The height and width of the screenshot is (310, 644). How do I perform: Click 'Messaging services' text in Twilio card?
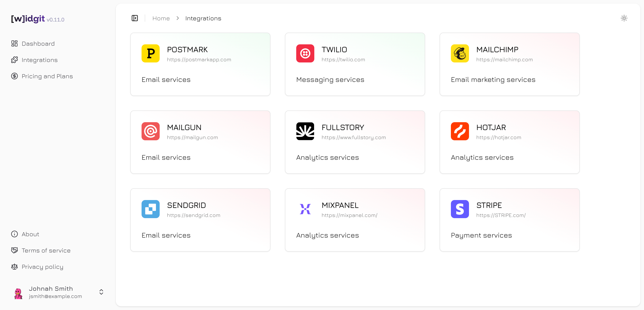pos(330,80)
